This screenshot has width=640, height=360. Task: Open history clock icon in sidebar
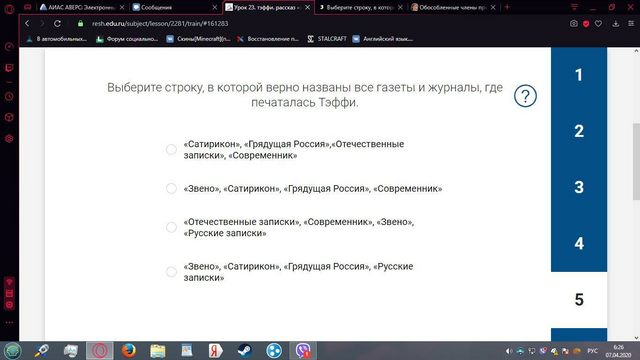9,96
